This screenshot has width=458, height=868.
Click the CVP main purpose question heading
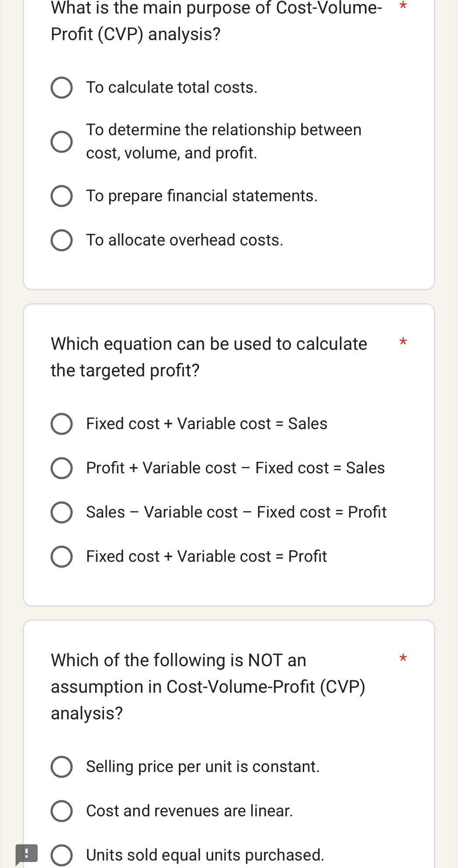pos(216,21)
